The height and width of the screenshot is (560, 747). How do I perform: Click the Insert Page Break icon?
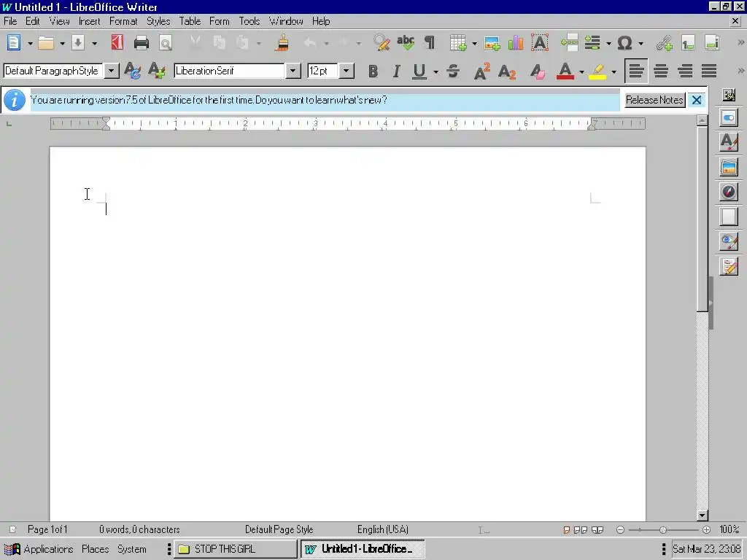[x=569, y=43]
